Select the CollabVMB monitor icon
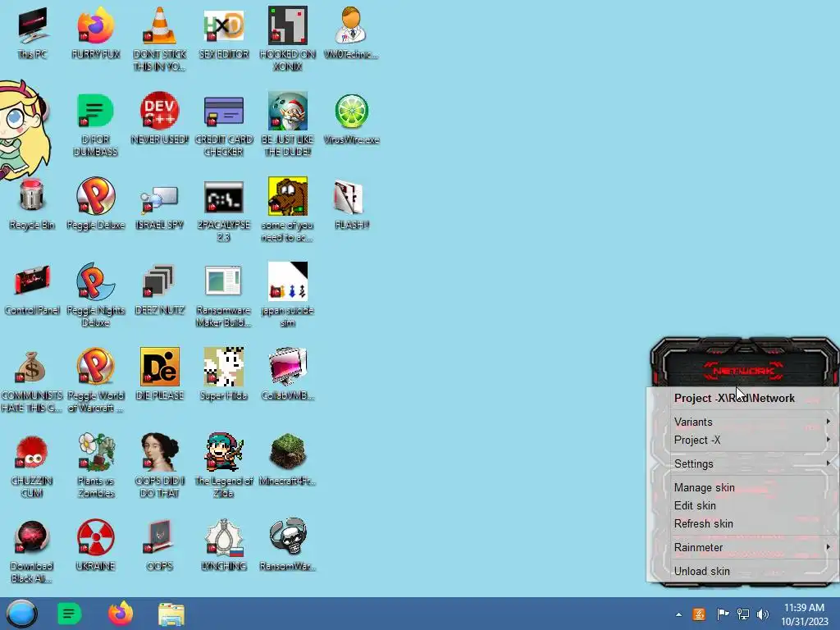Image resolution: width=840 pixels, height=630 pixels. point(288,374)
